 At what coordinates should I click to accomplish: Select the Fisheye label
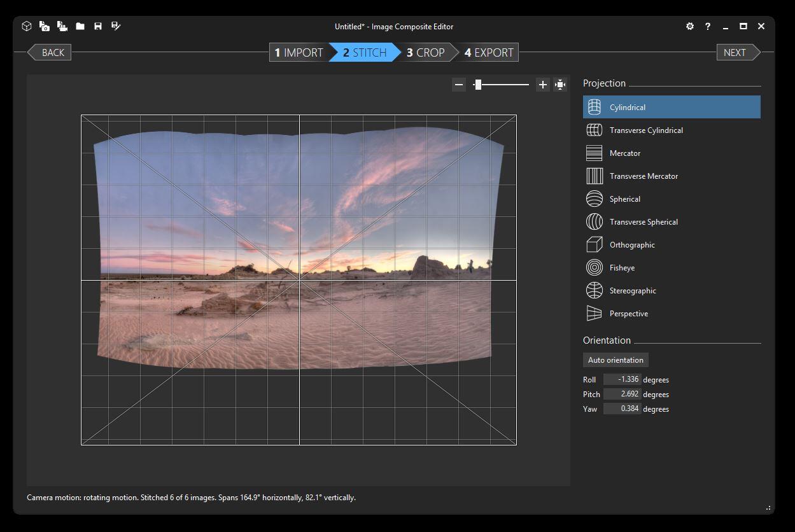(622, 268)
